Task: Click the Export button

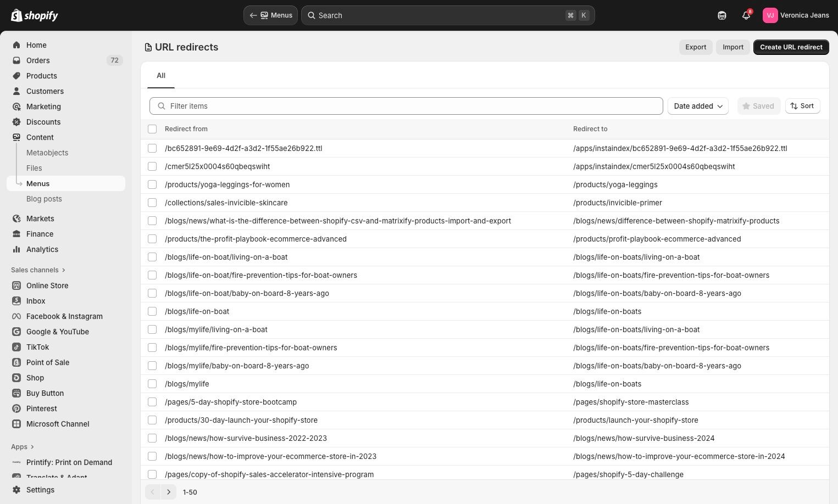Action: (696, 47)
